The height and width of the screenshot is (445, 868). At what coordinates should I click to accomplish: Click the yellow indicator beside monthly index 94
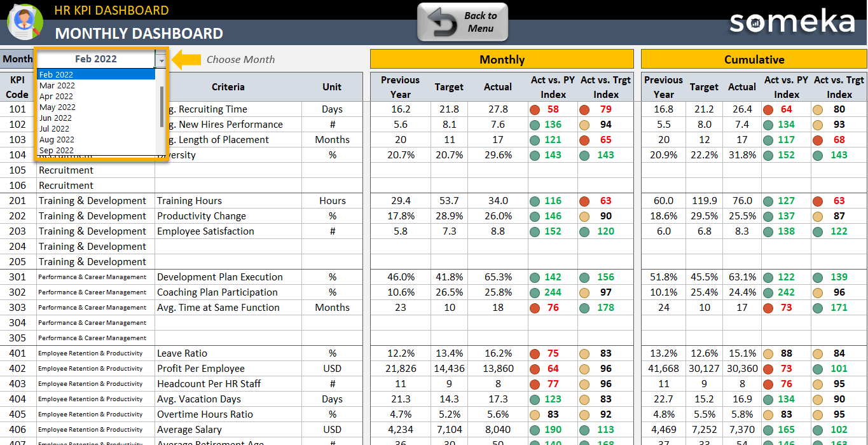(584, 125)
